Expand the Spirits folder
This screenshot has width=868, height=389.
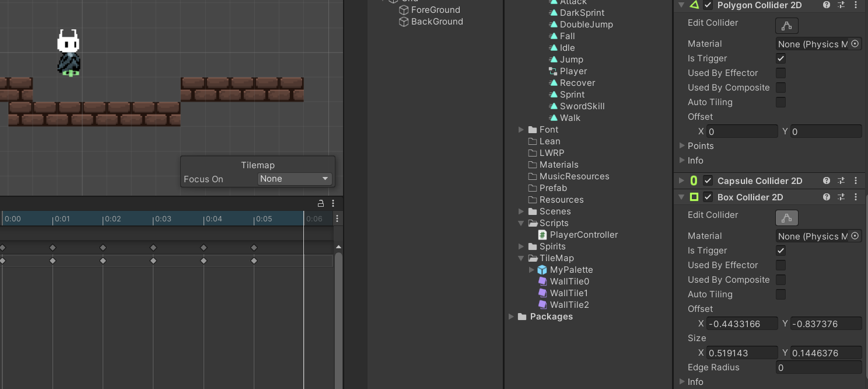click(521, 246)
